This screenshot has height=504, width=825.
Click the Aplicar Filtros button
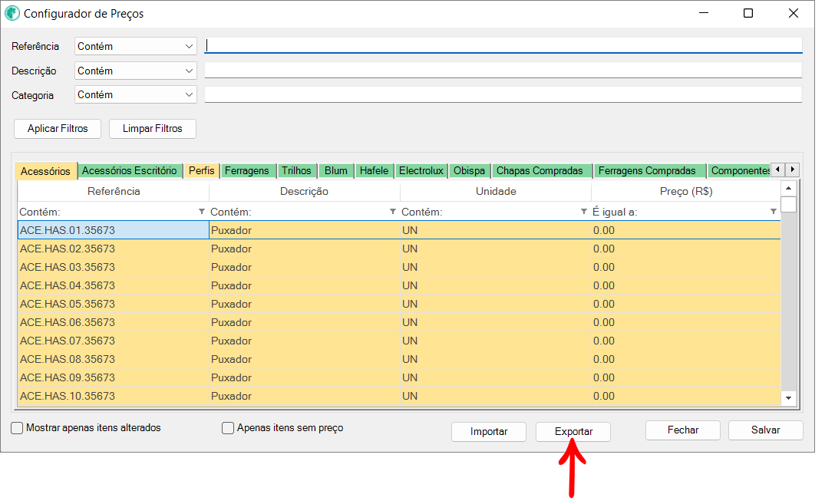pos(58,129)
